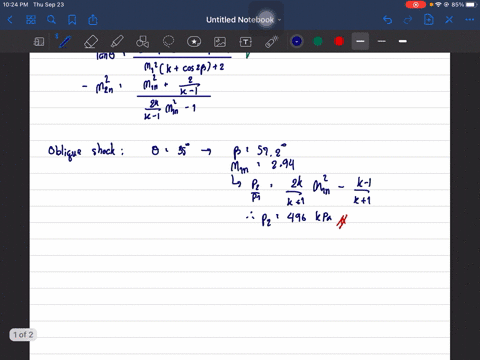Redo the last action
The height and width of the screenshot is (360, 480).
(408, 20)
